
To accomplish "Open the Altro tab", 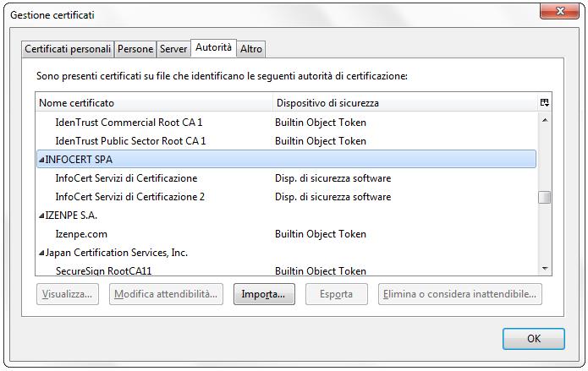I will click(x=251, y=49).
